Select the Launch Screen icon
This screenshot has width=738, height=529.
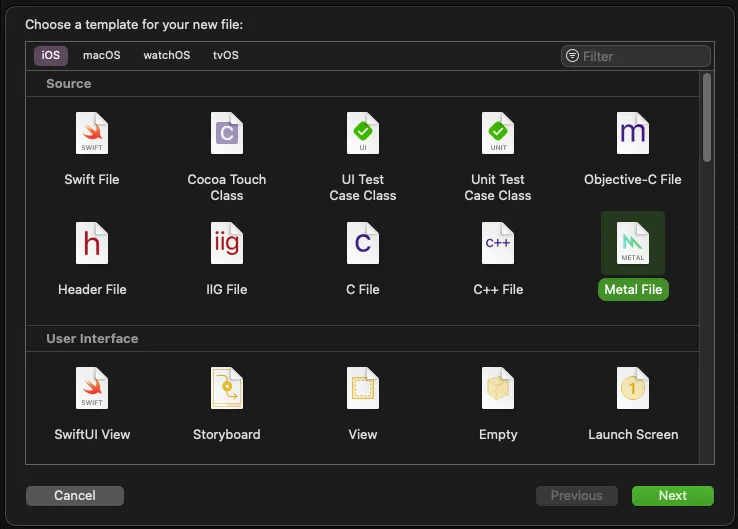(633, 388)
